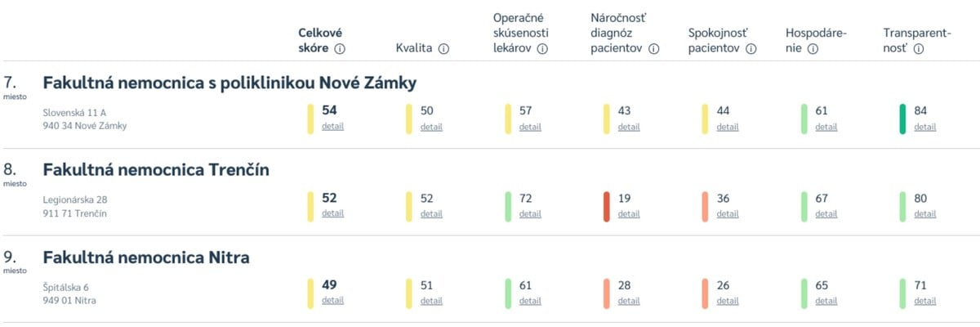This screenshot has width=980, height=327.
Task: Open Fakultná nemocnica Nitra hospital page
Action: point(146,258)
